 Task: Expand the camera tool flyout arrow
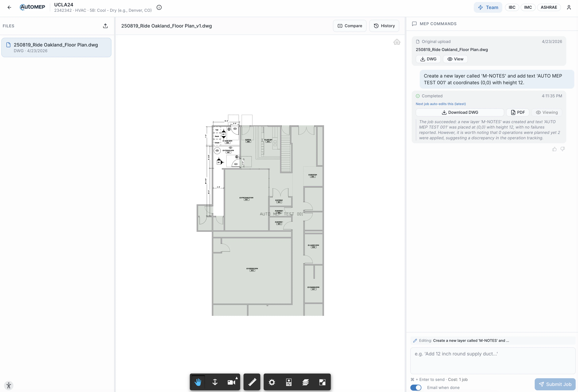[236, 378]
